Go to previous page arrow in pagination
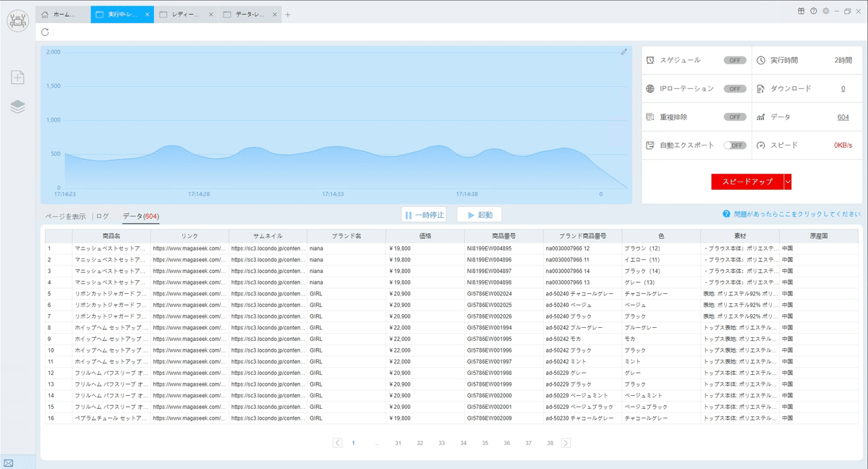868x469 pixels. (x=338, y=443)
